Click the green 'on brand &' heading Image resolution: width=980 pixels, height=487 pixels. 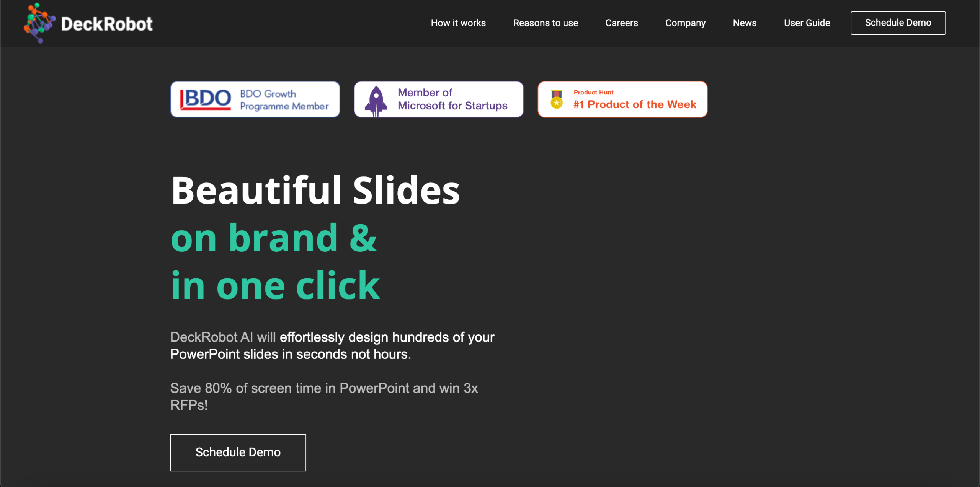click(274, 238)
